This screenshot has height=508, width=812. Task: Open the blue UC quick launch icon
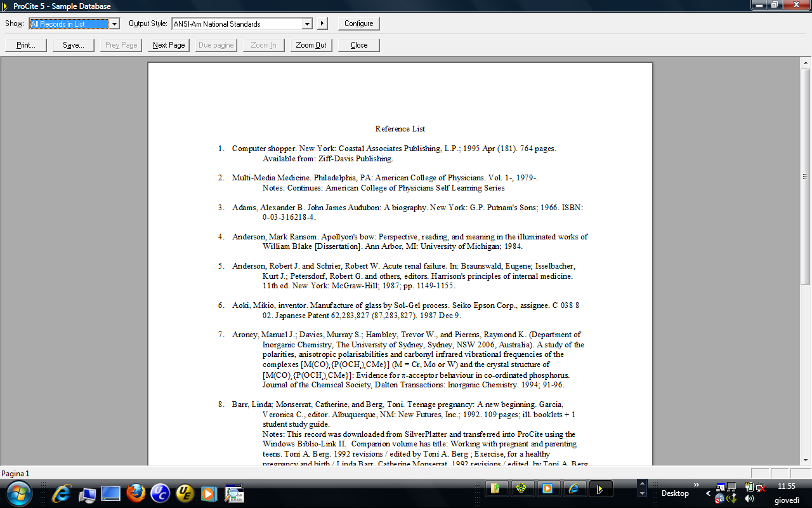(160, 493)
